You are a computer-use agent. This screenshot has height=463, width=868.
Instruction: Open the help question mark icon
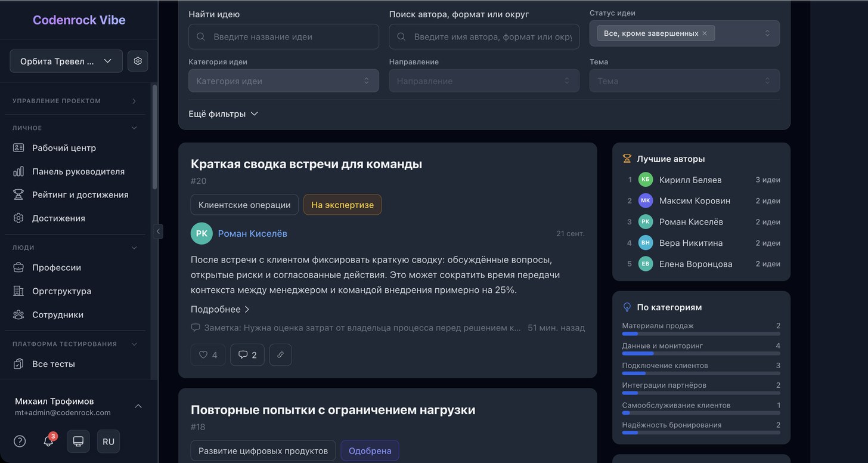point(20,441)
